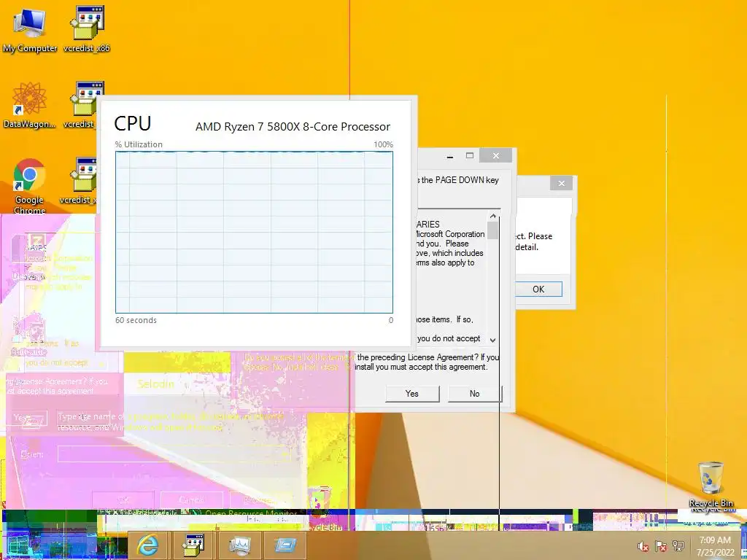The width and height of the screenshot is (747, 560).
Task: Click the 7/25/2022 date in the taskbar
Action: [x=715, y=553]
